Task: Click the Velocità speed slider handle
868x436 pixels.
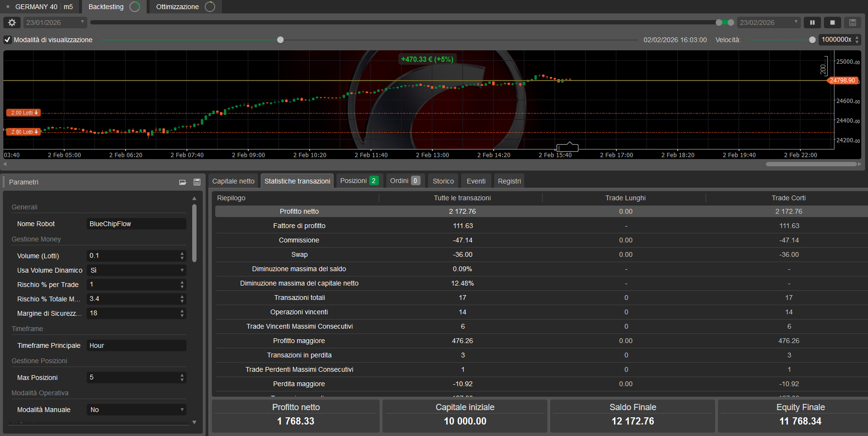Action: pyautogui.click(x=812, y=40)
